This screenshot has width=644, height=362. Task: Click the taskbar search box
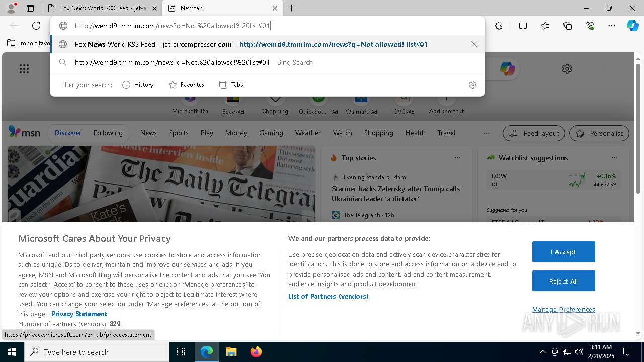click(97, 352)
